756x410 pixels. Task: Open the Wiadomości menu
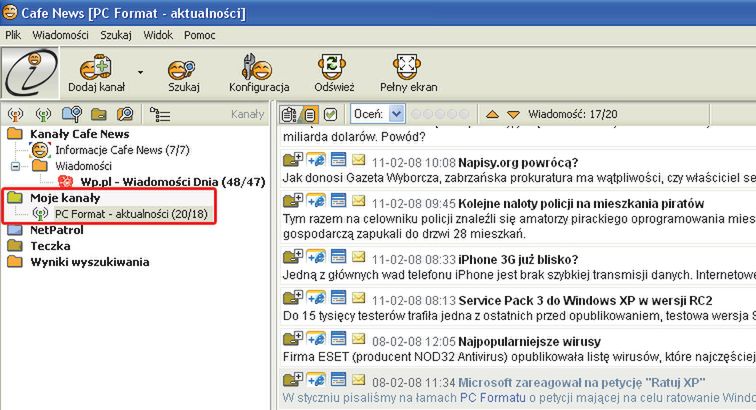pos(60,35)
